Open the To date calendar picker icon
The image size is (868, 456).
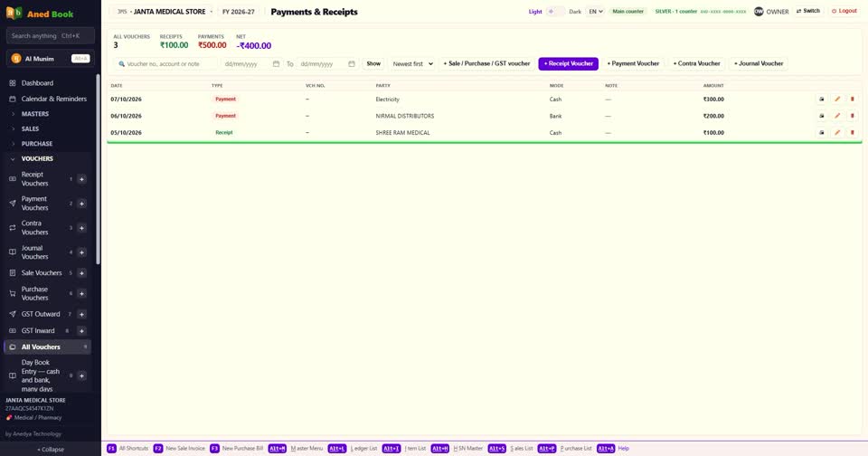pos(352,63)
